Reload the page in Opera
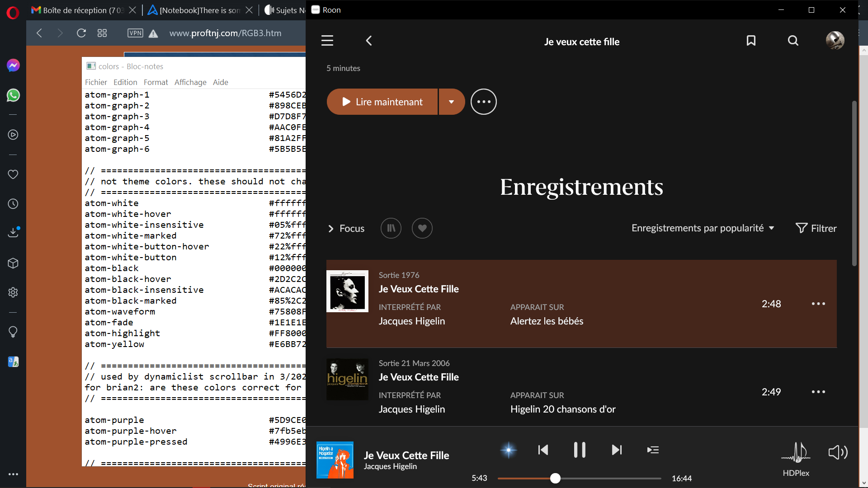The width and height of the screenshot is (868, 488). tap(81, 33)
